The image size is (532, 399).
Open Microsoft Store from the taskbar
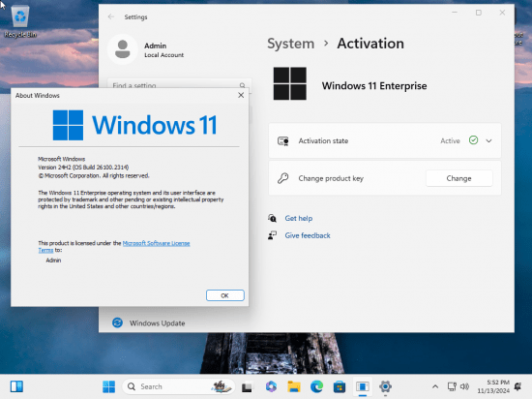(340, 386)
